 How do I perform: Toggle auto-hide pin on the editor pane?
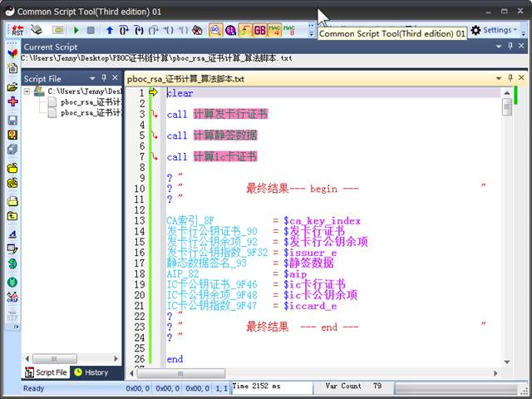click(x=512, y=78)
